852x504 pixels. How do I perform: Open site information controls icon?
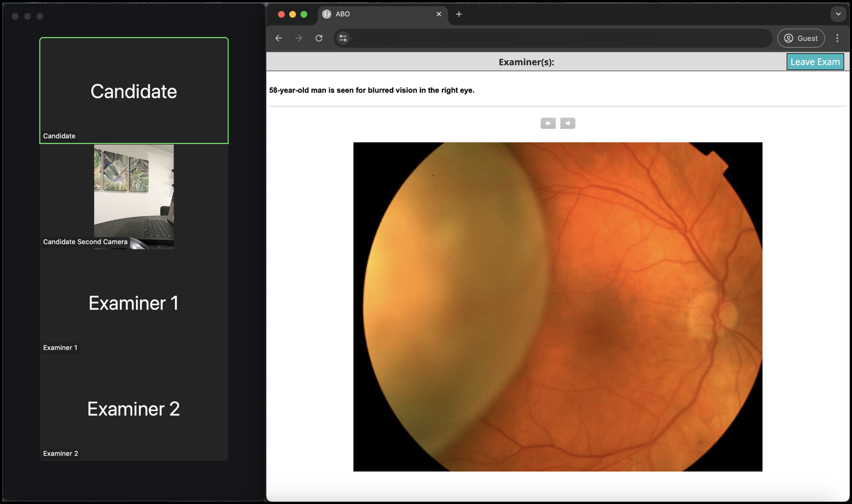343,38
